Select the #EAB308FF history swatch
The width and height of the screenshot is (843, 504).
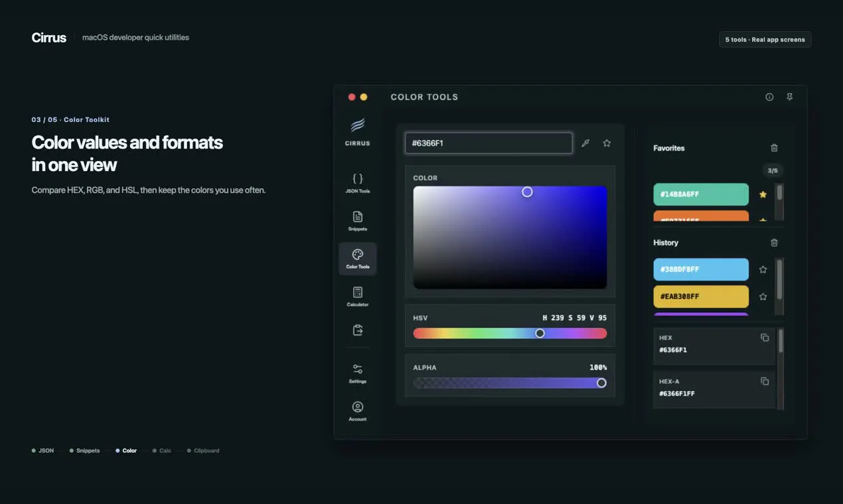tap(701, 296)
